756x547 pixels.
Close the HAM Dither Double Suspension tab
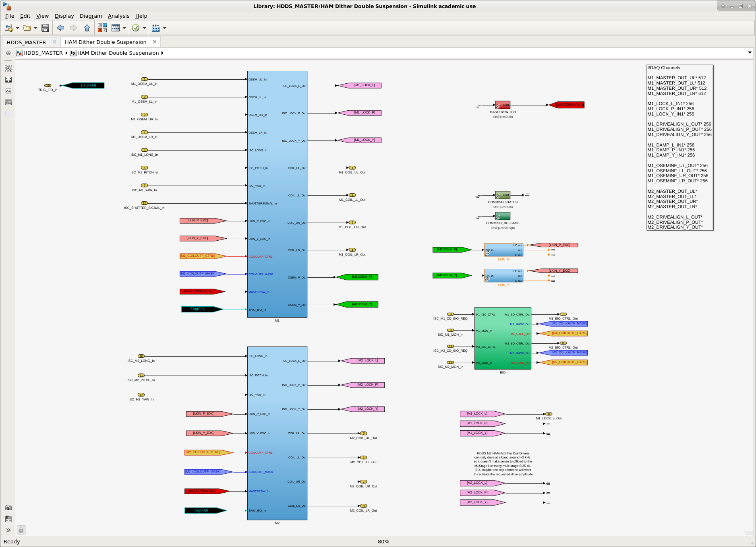click(155, 42)
